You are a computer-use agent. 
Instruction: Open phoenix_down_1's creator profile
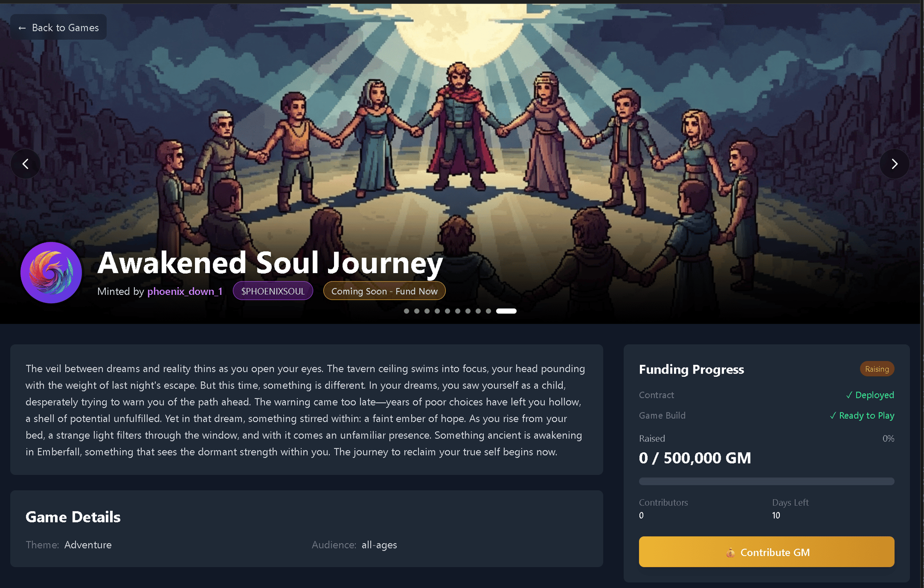click(x=185, y=291)
